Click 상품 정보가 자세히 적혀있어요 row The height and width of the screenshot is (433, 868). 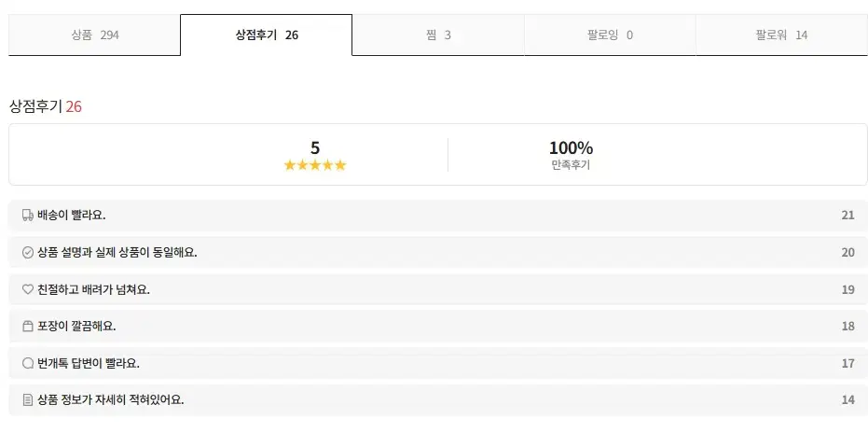click(438, 400)
